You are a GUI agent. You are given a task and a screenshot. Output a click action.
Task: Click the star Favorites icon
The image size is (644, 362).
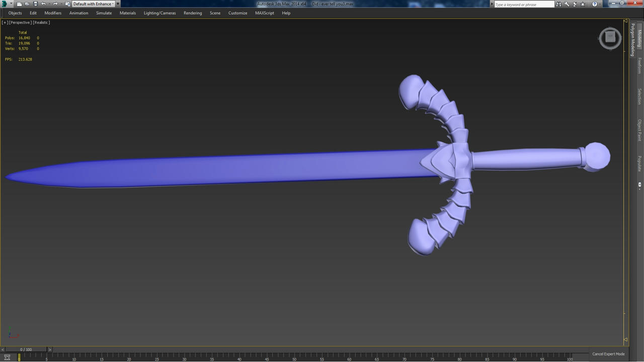point(583,4)
